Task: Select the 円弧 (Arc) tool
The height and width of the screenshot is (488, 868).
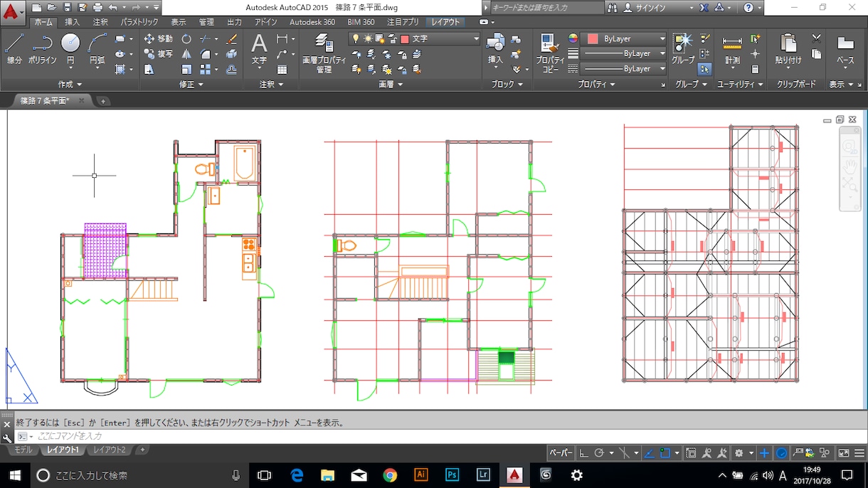Action: (x=97, y=50)
